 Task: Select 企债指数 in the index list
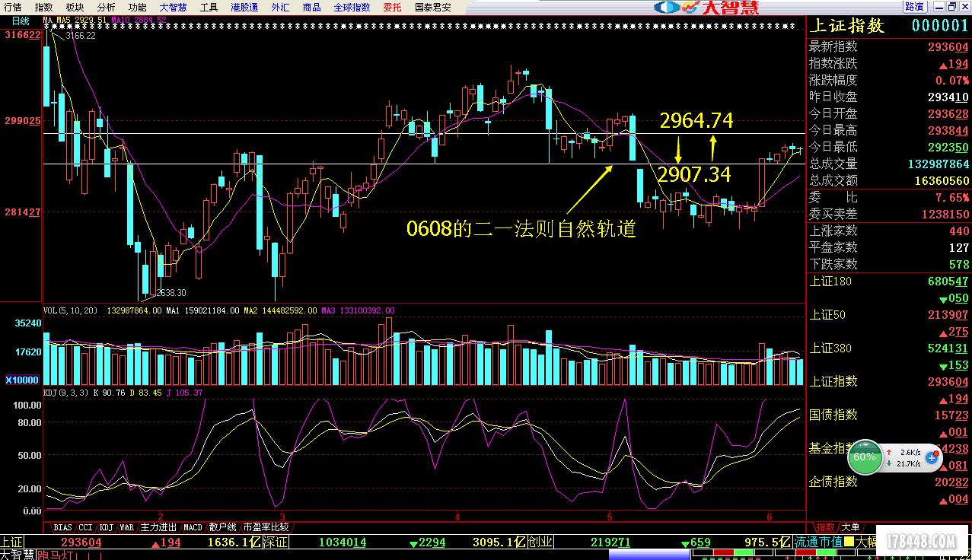tap(833, 482)
